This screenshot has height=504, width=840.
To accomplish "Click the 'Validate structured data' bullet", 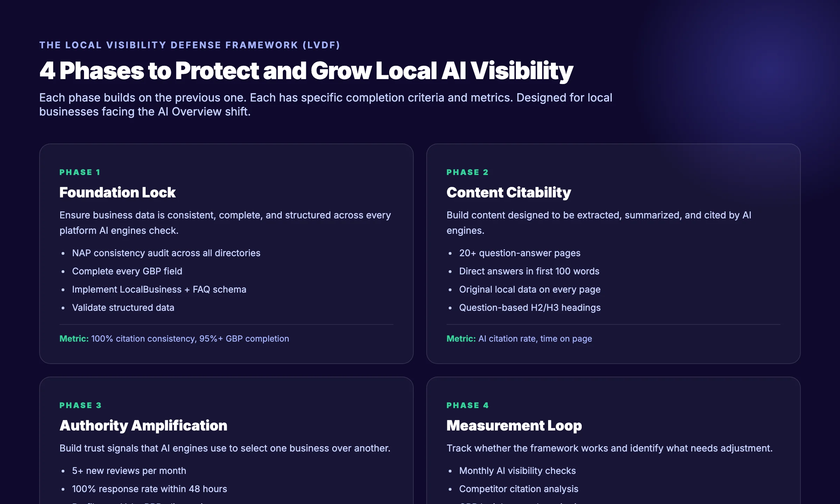I will click(123, 308).
